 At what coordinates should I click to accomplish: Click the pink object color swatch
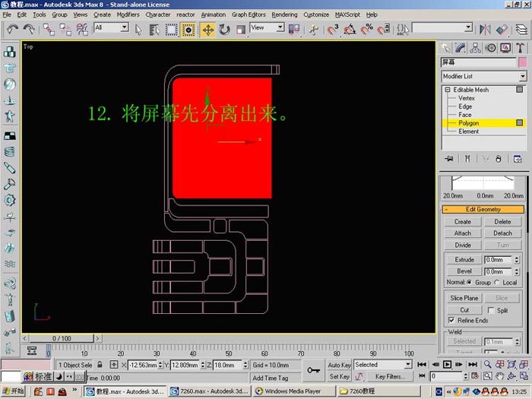(x=523, y=62)
